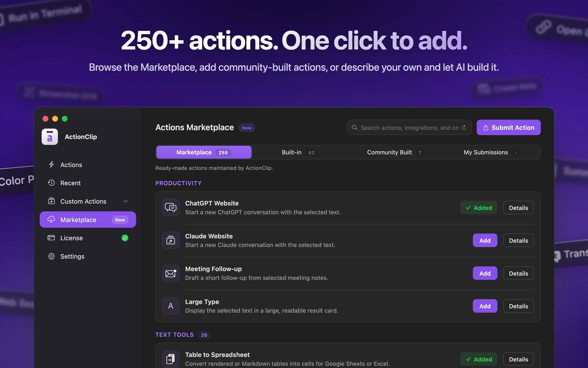Click the New badge beside Actions Marketplace
Viewport: 588px width, 368px height.
click(x=247, y=128)
